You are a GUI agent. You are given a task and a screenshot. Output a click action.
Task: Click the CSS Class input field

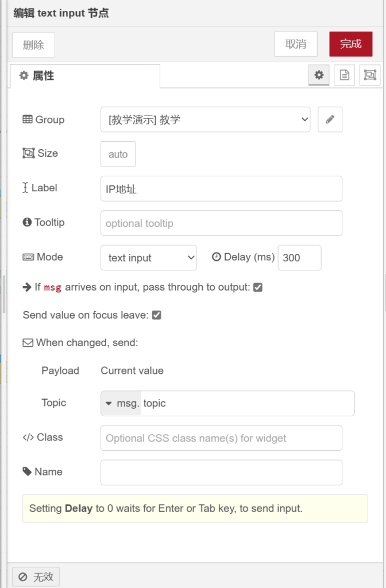pyautogui.click(x=221, y=438)
